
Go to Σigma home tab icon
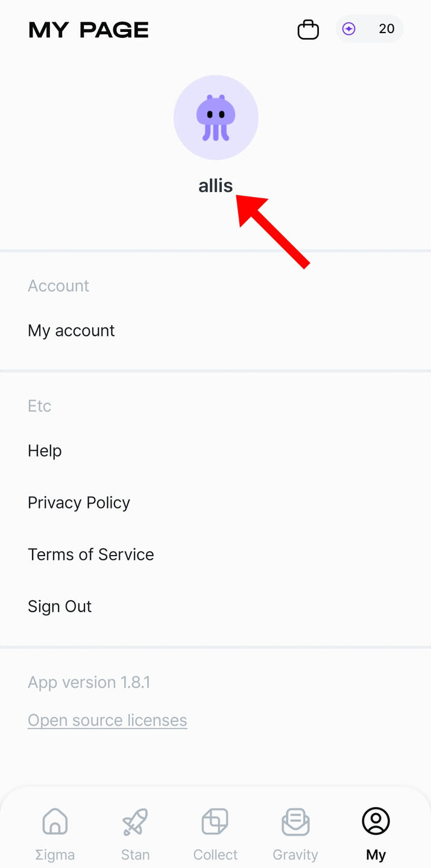coord(55,822)
